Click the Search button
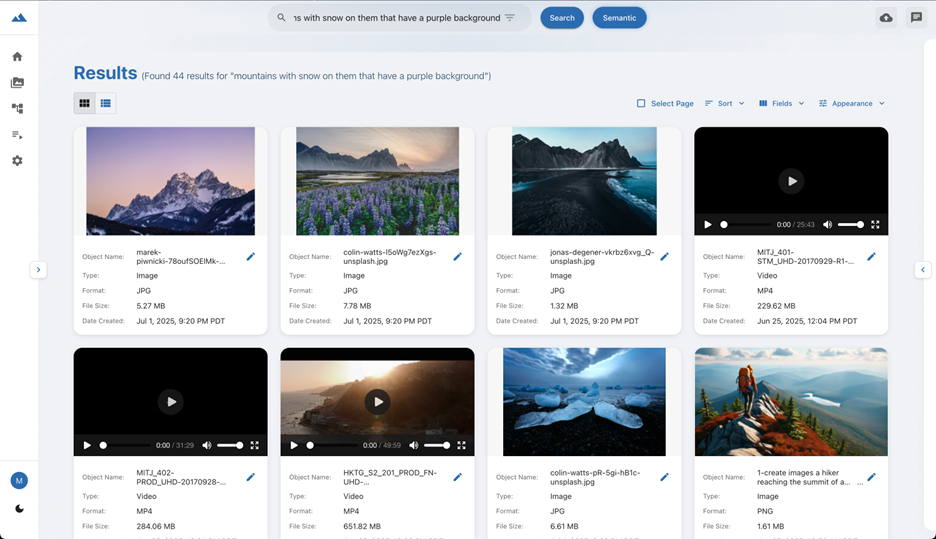The width and height of the screenshot is (936, 539). pos(562,18)
